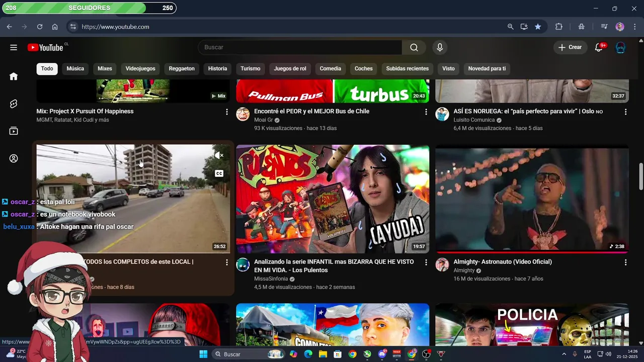This screenshot has height=362, width=644.
Task: View site information icon in address bar
Action: 73,27
